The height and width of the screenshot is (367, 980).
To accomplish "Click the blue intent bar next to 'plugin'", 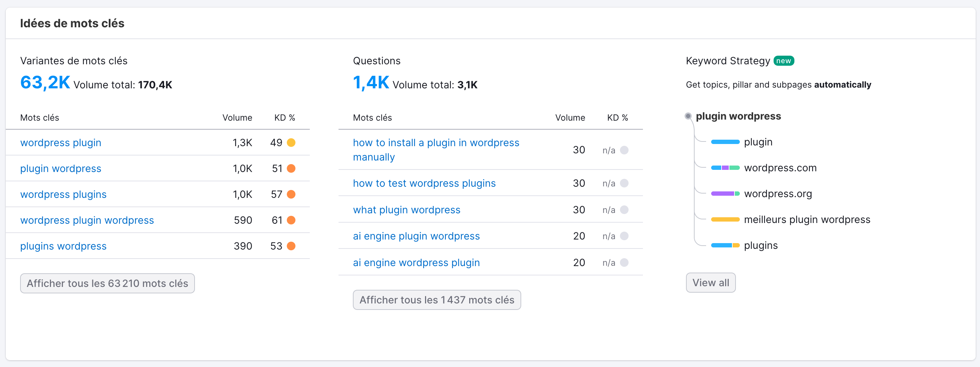I will (x=725, y=142).
